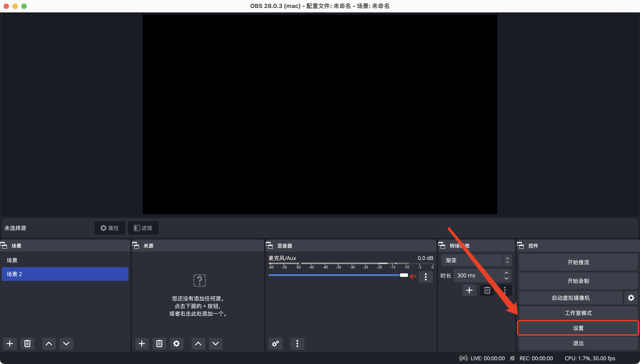Delete the selected scene with trash icon
This screenshot has width=640, height=364.
click(27, 344)
